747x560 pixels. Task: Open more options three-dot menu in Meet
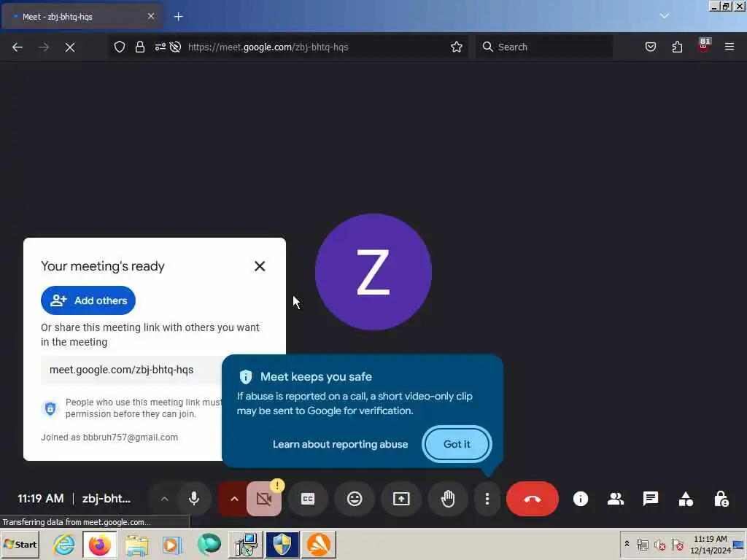(x=487, y=499)
